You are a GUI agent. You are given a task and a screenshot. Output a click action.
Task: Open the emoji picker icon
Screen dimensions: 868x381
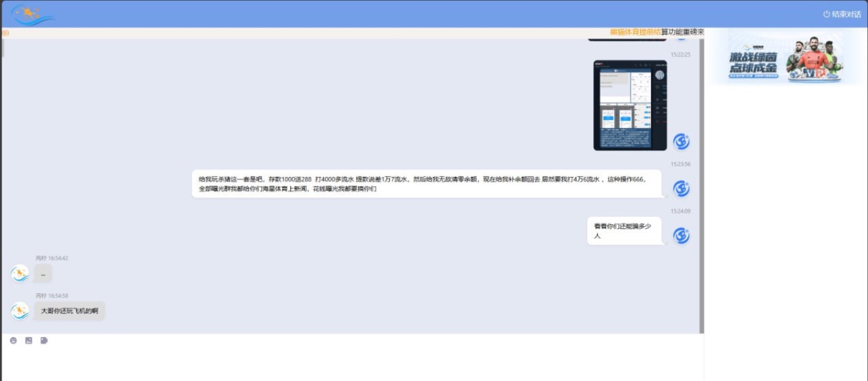click(x=13, y=341)
